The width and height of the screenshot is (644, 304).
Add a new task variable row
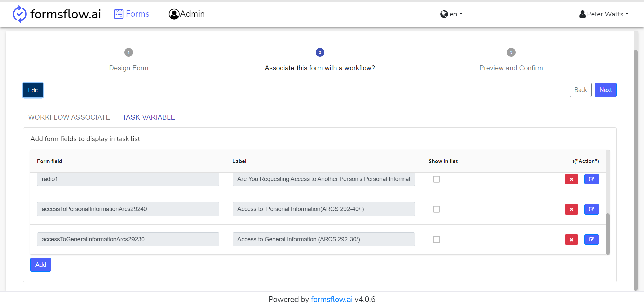(41, 265)
